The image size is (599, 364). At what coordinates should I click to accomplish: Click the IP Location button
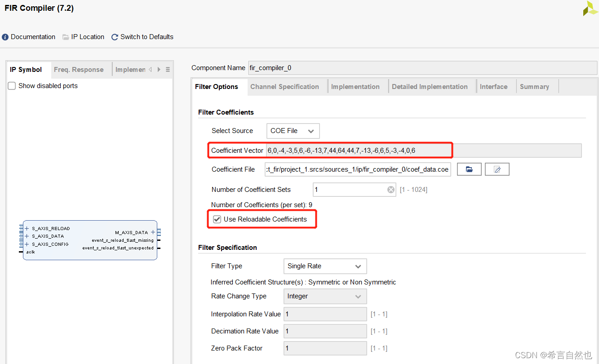[83, 37]
